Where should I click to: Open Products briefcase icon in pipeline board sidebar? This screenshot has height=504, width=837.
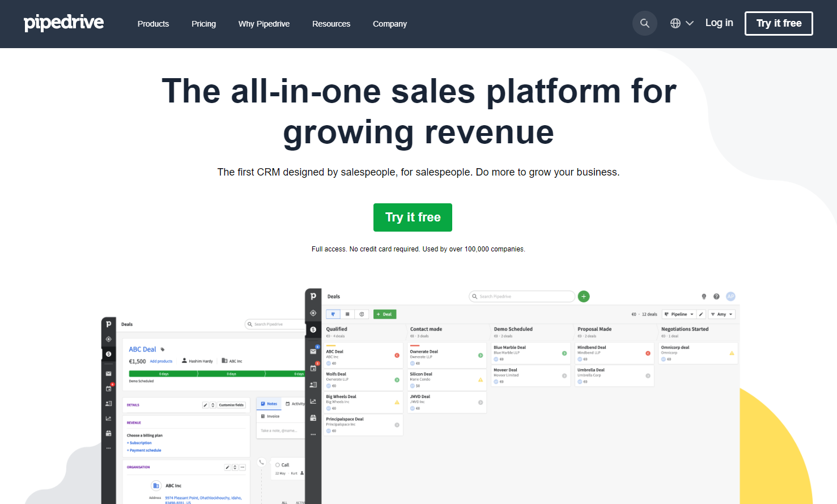point(313,418)
